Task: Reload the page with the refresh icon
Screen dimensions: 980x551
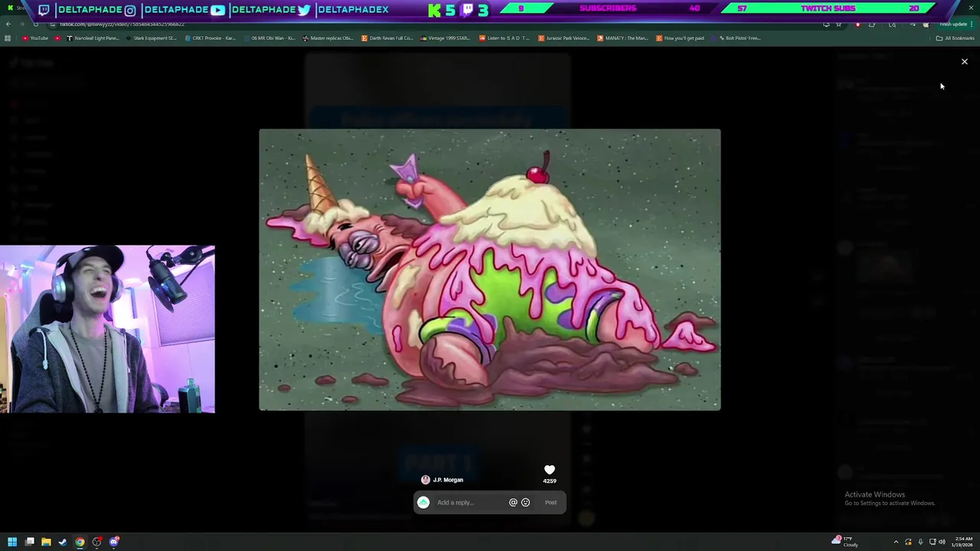Action: pos(35,24)
